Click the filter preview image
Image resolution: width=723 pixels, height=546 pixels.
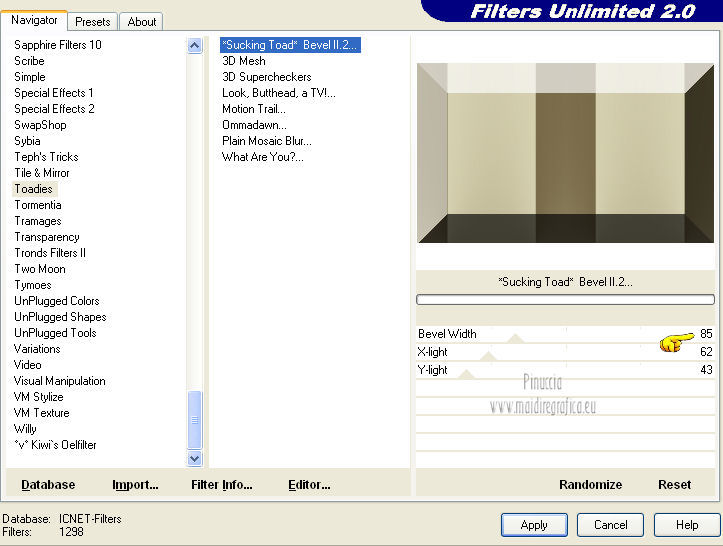pos(565,153)
